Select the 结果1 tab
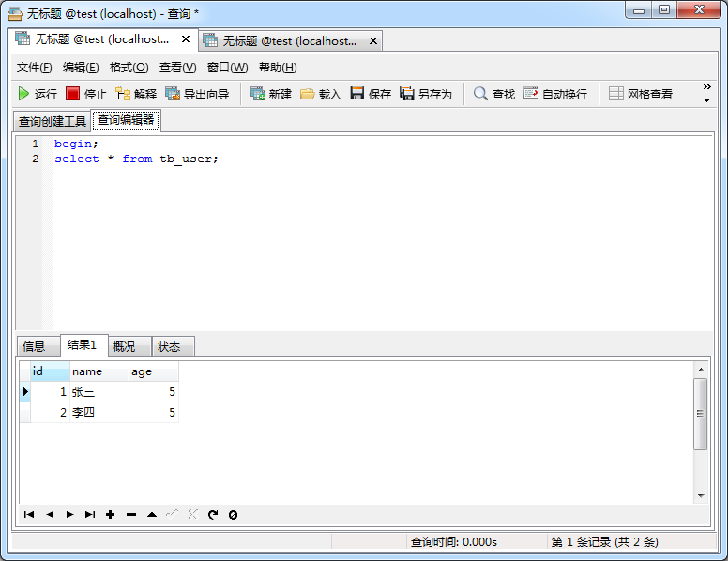728x561 pixels. [x=84, y=345]
